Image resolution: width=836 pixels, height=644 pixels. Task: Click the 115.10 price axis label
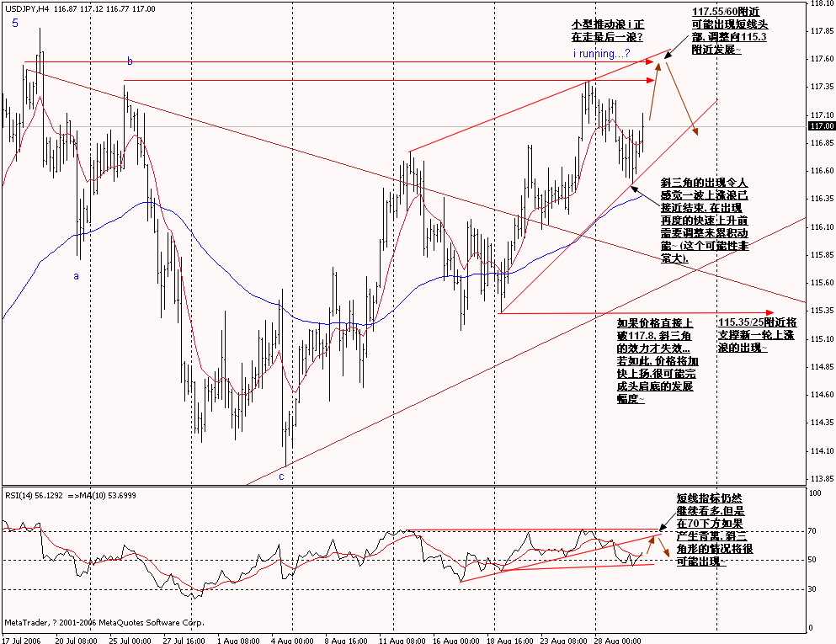822,339
